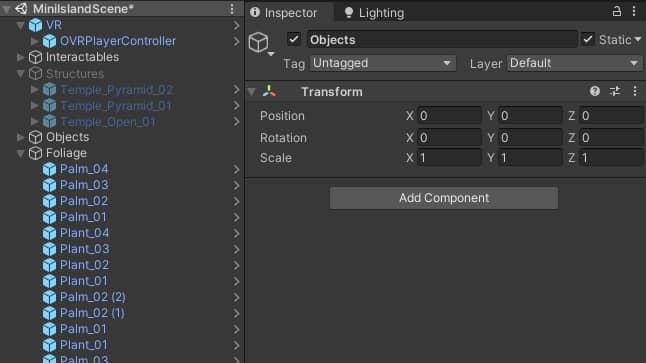646x363 pixels.
Task: Open Transform component kebab menu
Action: [x=635, y=91]
